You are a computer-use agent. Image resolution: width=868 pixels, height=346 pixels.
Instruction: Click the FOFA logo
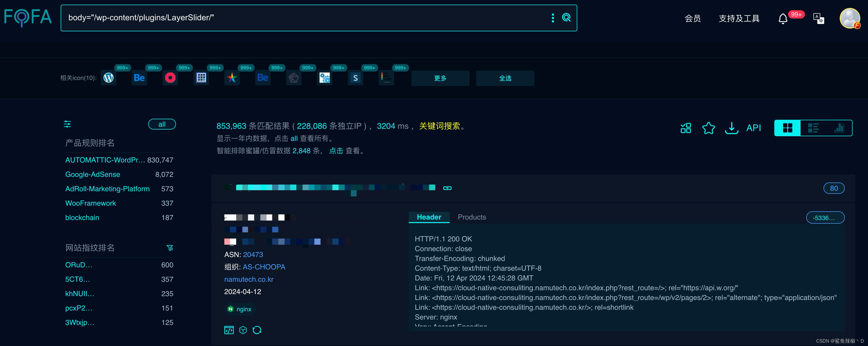pyautogui.click(x=28, y=17)
